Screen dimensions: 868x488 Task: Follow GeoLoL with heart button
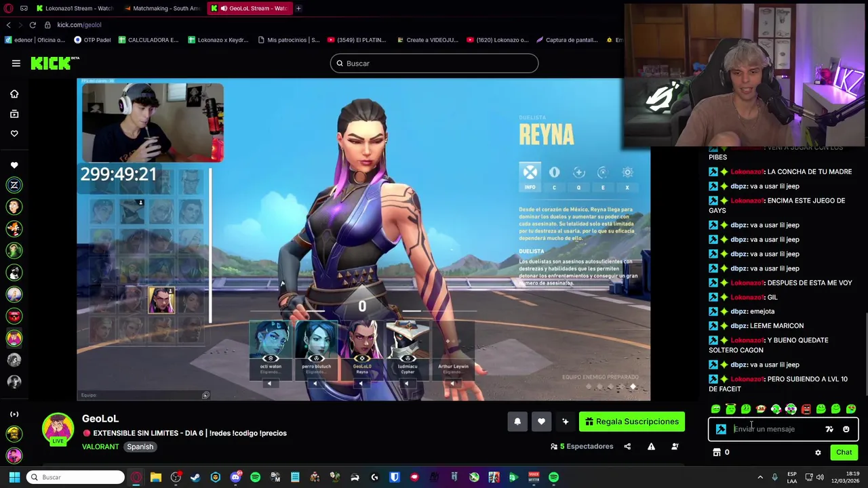click(541, 422)
